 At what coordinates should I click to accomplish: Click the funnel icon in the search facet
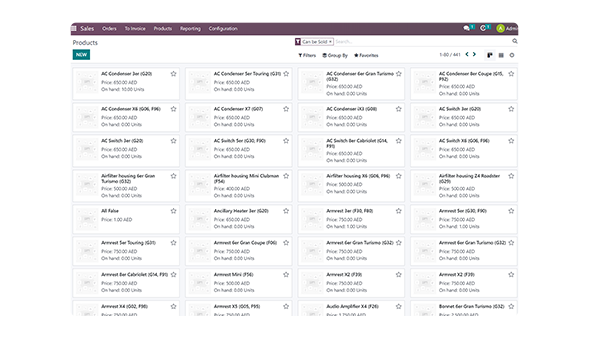pos(298,42)
